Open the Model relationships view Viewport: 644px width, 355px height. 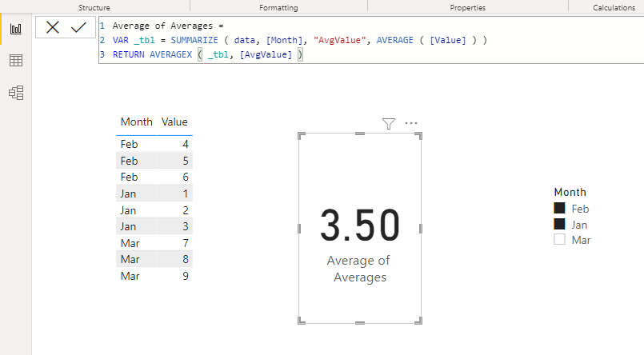pos(16,93)
